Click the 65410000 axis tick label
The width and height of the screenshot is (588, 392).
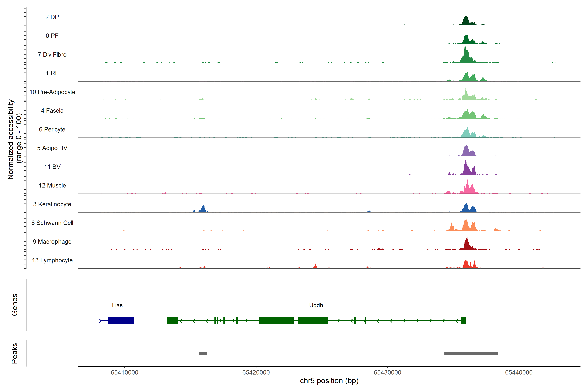point(124,373)
